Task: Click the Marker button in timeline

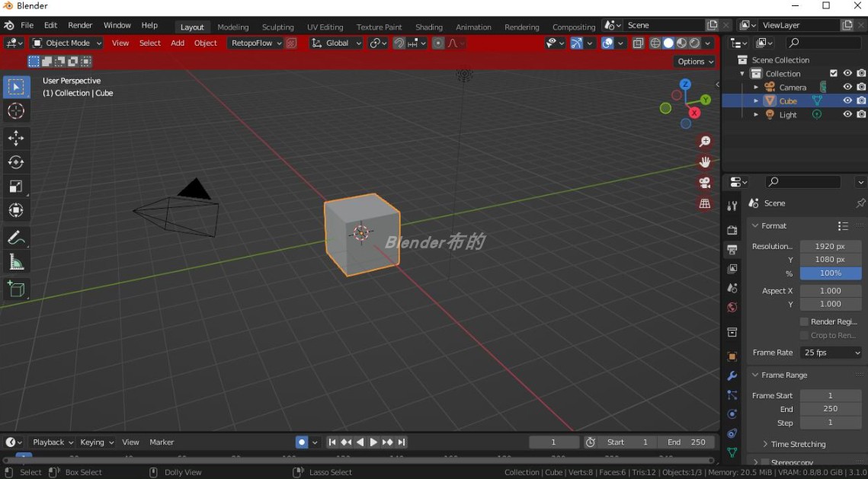Action: click(x=162, y=442)
